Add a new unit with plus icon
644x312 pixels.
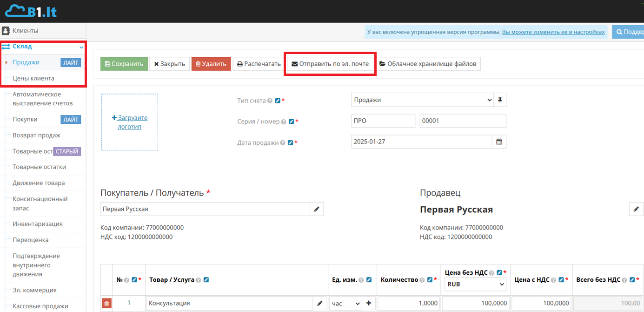pos(369,304)
